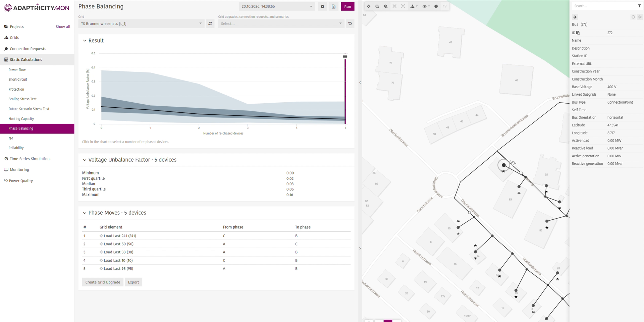The width and height of the screenshot is (644, 322).
Task: Run the phase balancing calculation
Action: [347, 6]
